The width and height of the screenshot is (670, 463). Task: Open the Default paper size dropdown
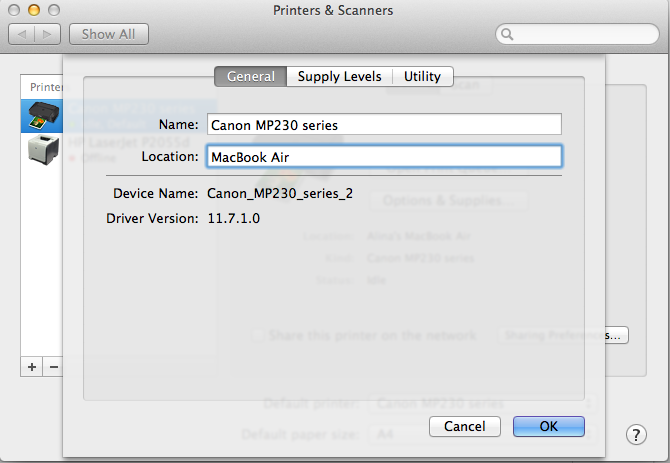482,434
